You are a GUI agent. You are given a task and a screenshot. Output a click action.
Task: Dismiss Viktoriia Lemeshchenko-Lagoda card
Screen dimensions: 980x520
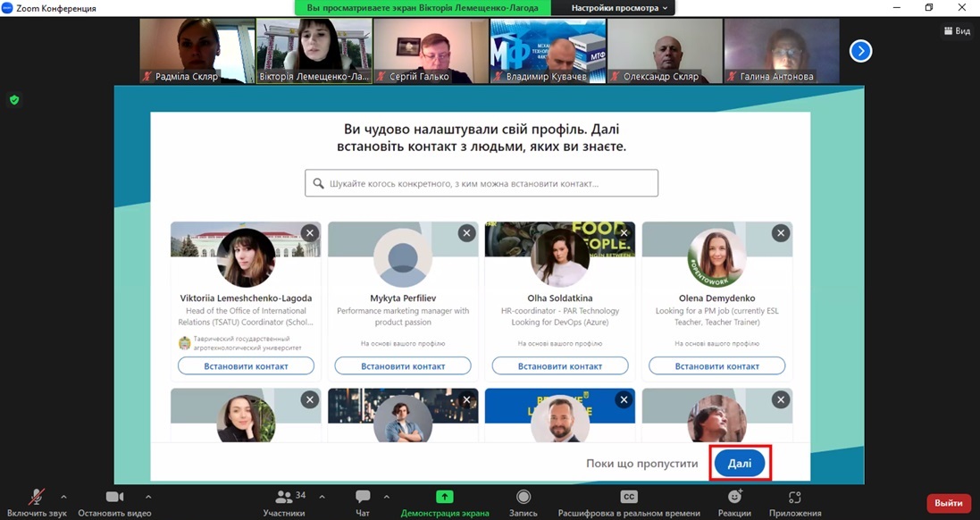310,233
